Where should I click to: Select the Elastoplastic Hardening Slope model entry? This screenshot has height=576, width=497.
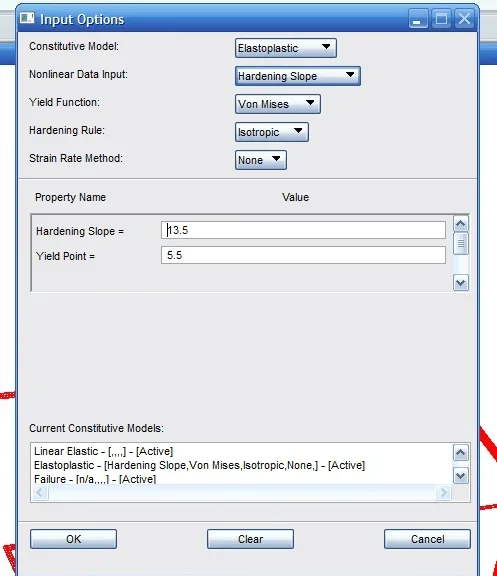pyautogui.click(x=199, y=465)
